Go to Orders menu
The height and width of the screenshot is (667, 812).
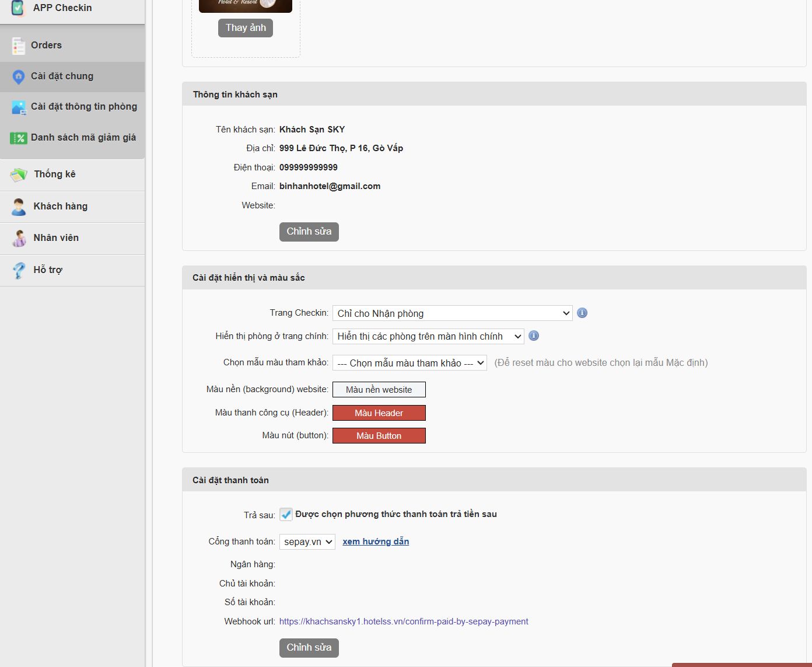pyautogui.click(x=72, y=46)
